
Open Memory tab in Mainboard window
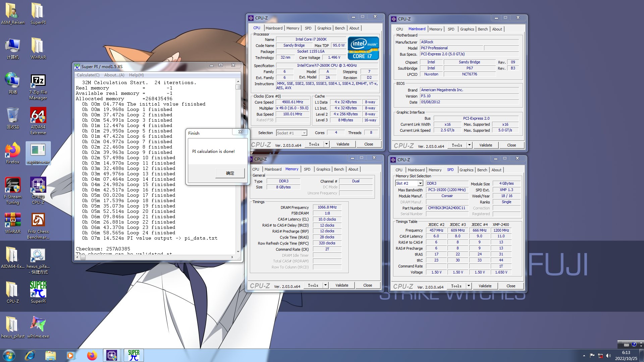point(436,29)
